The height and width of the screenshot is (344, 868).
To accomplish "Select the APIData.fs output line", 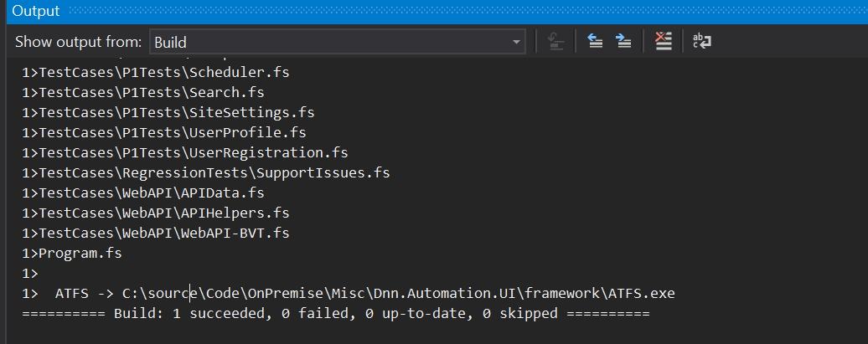I will pyautogui.click(x=142, y=193).
